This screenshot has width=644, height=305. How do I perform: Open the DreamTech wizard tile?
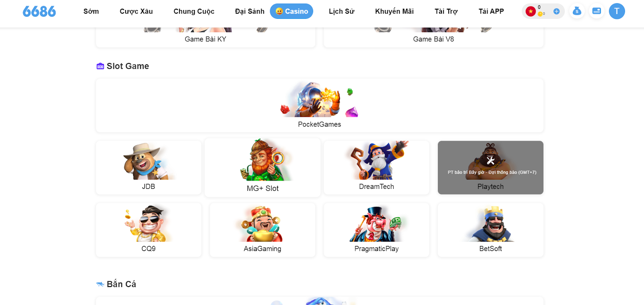376,168
